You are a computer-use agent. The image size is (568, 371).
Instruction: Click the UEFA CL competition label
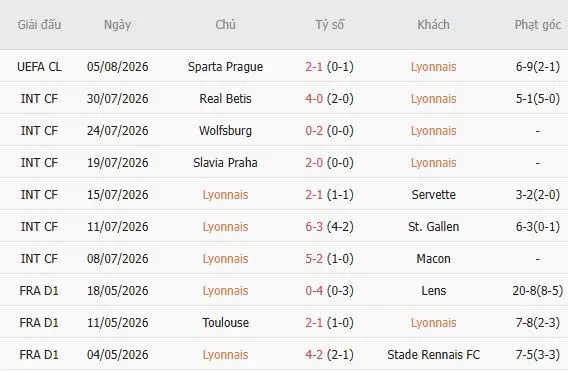(39, 67)
